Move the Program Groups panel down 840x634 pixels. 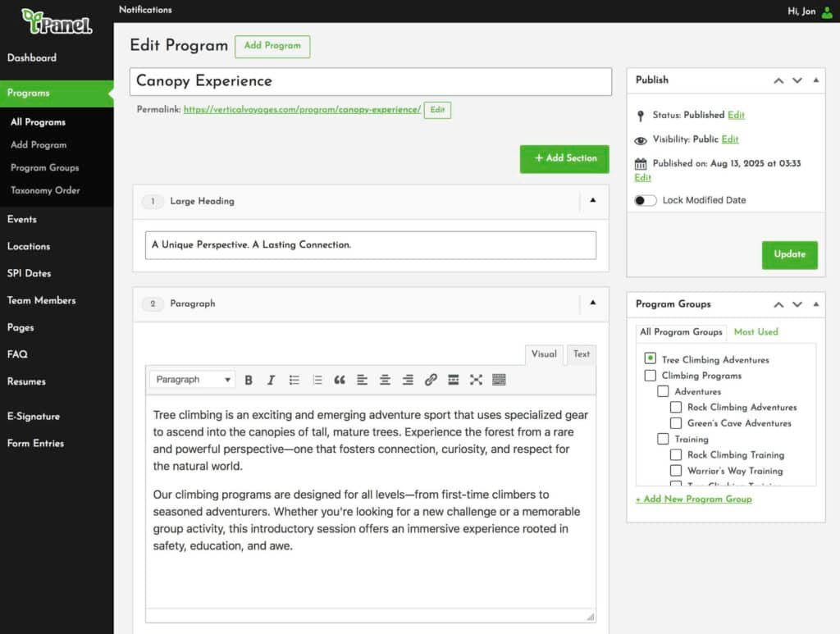point(797,304)
